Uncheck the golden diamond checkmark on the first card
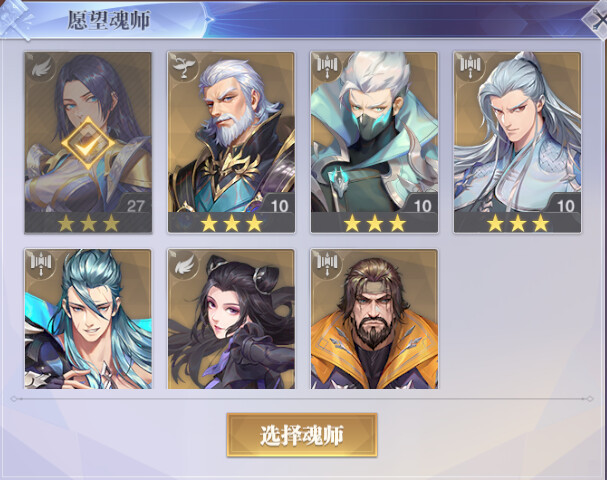This screenshot has width=607, height=480. [x=88, y=144]
